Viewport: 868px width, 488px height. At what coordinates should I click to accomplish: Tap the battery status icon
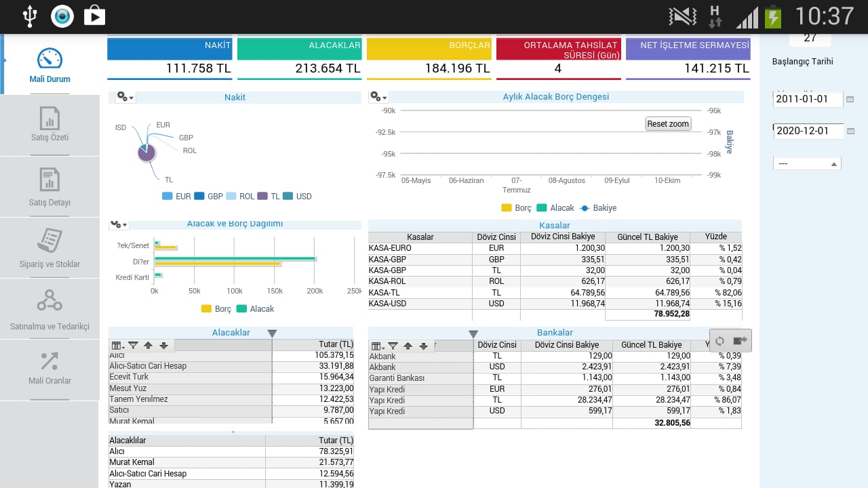773,16
